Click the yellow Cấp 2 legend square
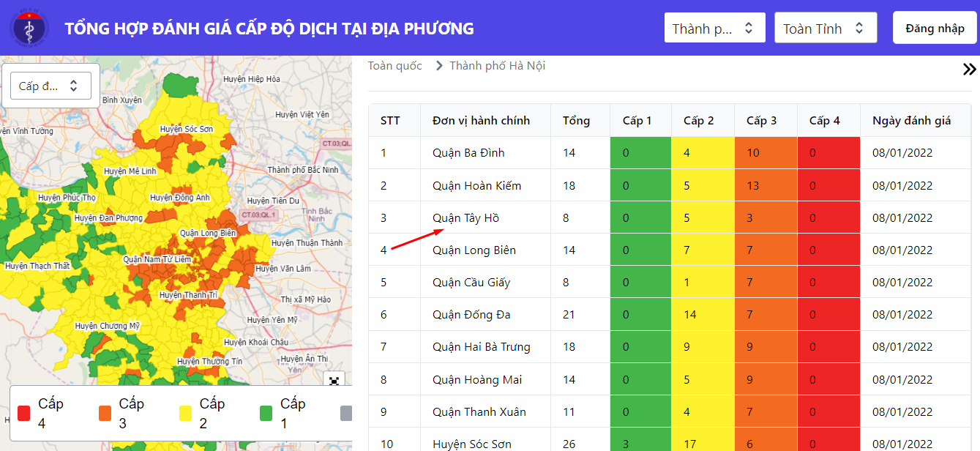Image resolution: width=980 pixels, height=451 pixels. pos(184,414)
